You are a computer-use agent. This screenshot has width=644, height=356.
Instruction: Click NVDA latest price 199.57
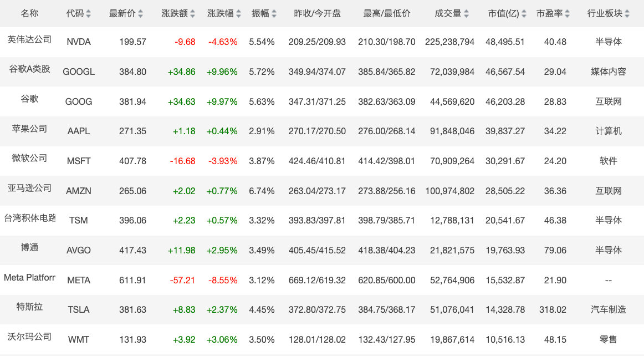[x=132, y=42]
